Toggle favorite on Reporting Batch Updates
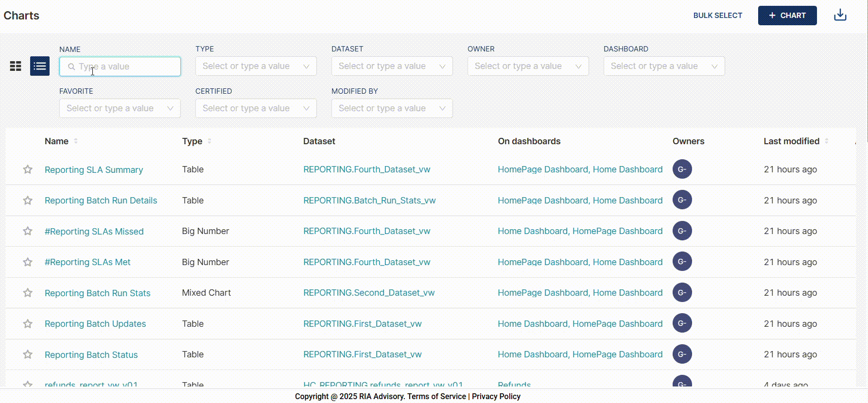The image size is (868, 403). click(28, 324)
